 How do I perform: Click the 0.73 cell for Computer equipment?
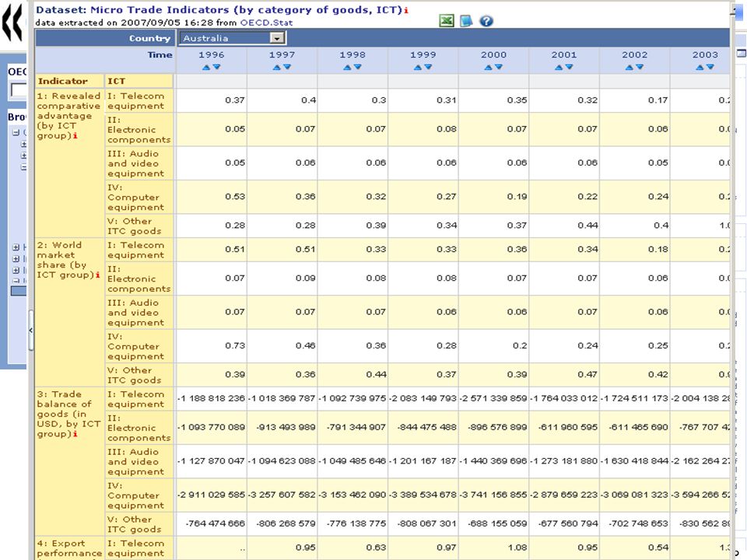(x=235, y=345)
